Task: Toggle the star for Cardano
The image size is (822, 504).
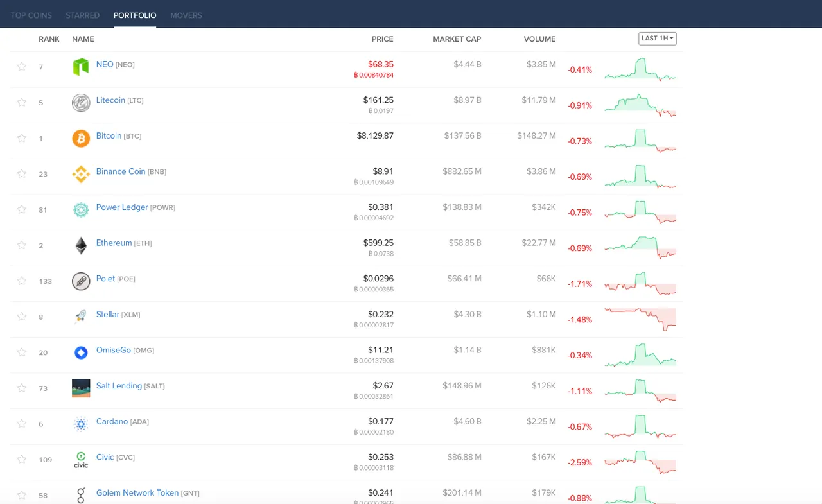Action: point(22,423)
